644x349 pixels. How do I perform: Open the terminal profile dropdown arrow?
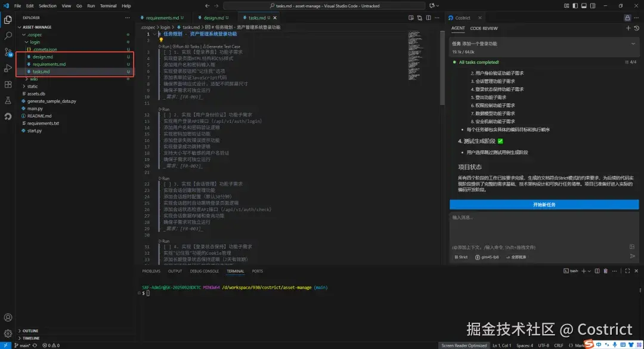pyautogui.click(x=589, y=271)
